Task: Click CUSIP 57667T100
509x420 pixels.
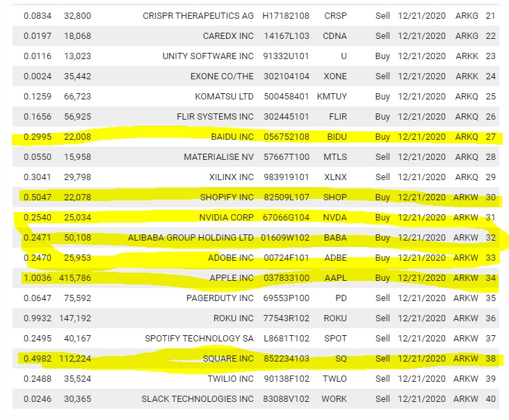Action: (286, 156)
